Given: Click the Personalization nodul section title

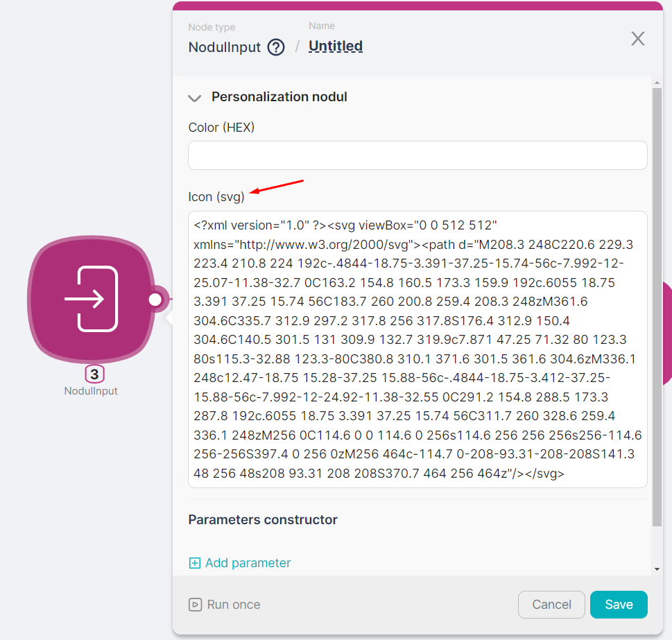Looking at the screenshot, I should point(279,97).
